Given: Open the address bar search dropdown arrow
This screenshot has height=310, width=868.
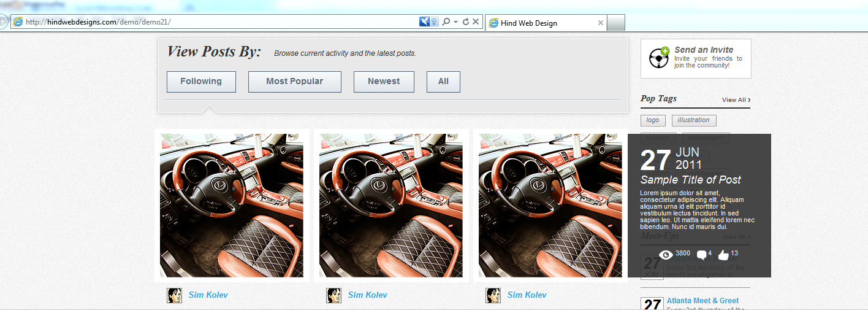Looking at the screenshot, I should click(456, 22).
